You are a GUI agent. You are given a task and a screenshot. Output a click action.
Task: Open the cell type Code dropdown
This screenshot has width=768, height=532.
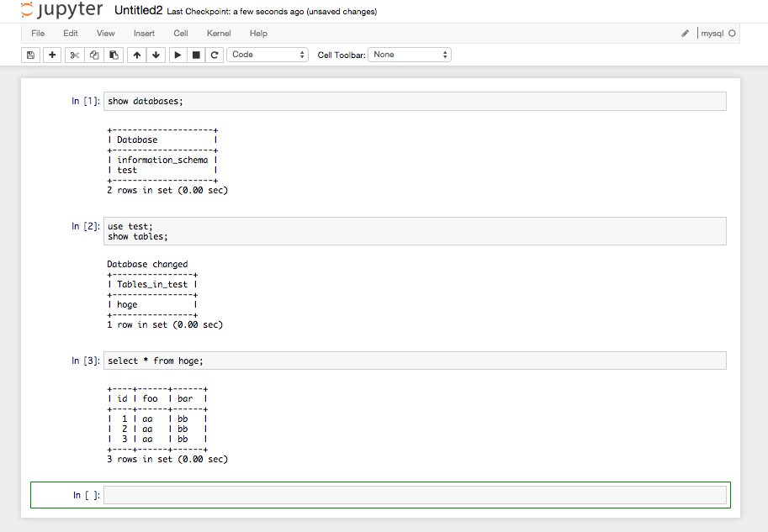(x=267, y=55)
